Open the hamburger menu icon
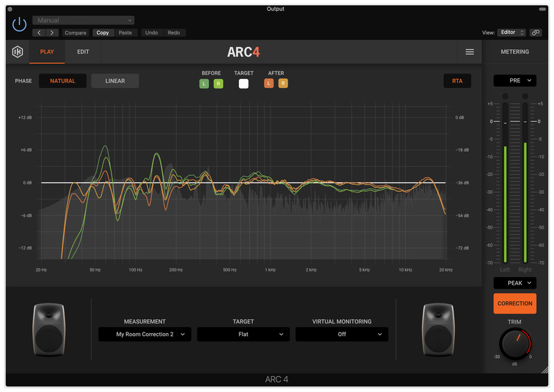 (470, 52)
